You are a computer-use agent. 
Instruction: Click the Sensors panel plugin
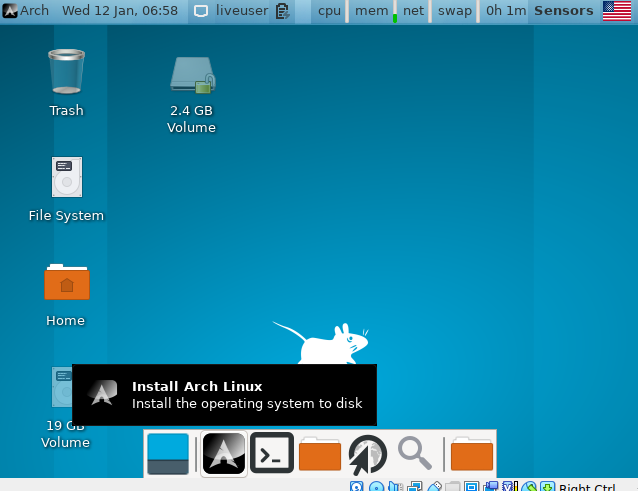point(564,11)
